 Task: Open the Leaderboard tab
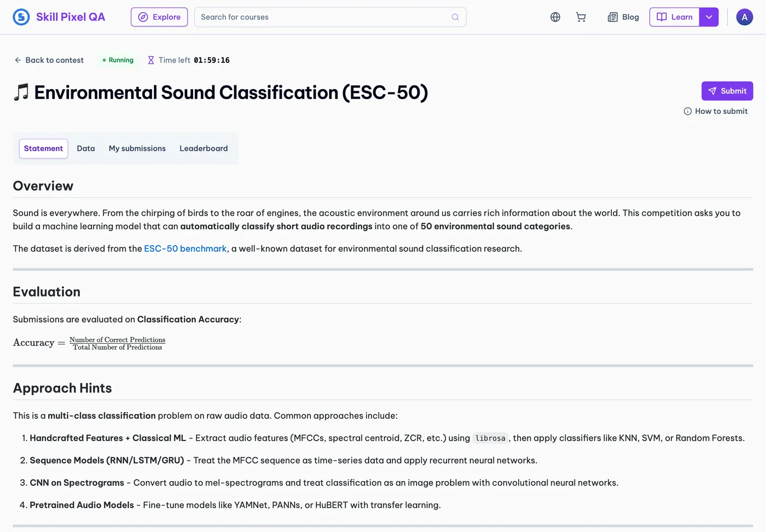tap(204, 148)
